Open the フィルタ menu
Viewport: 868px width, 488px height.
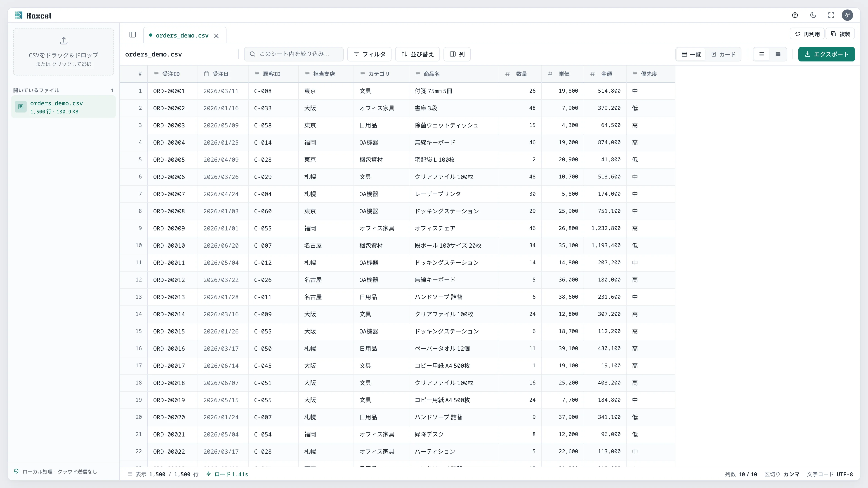369,54
